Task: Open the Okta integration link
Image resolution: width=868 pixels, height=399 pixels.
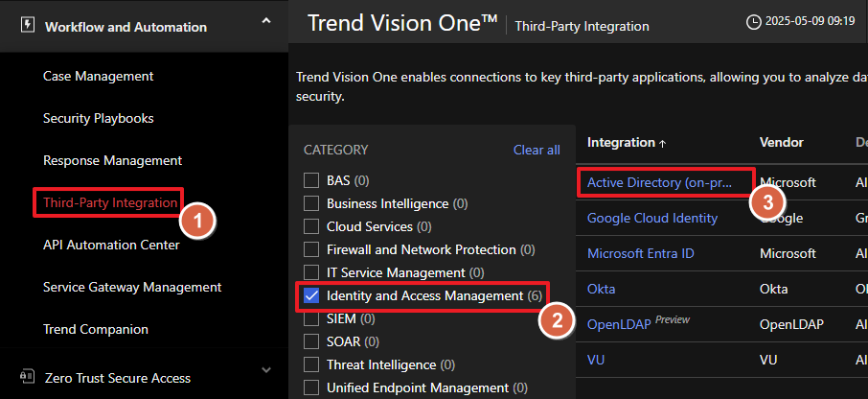Action: click(601, 289)
